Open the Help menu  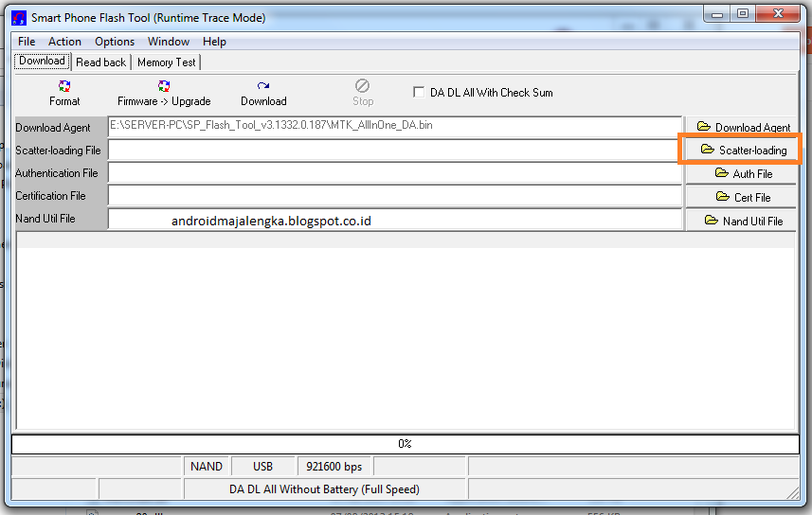coord(214,42)
